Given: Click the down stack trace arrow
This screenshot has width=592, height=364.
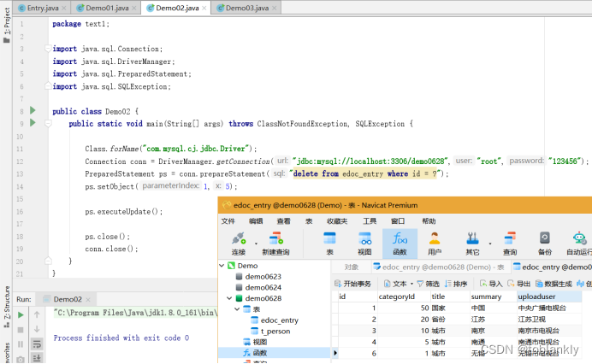Looking at the screenshot, I should [37, 329].
